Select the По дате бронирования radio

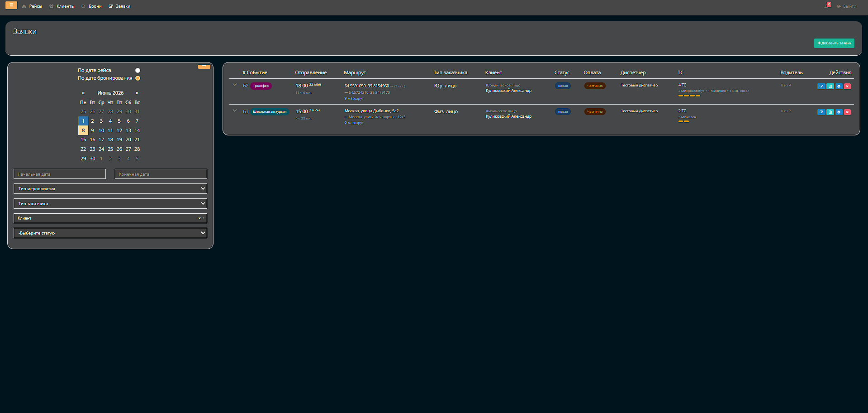138,78
